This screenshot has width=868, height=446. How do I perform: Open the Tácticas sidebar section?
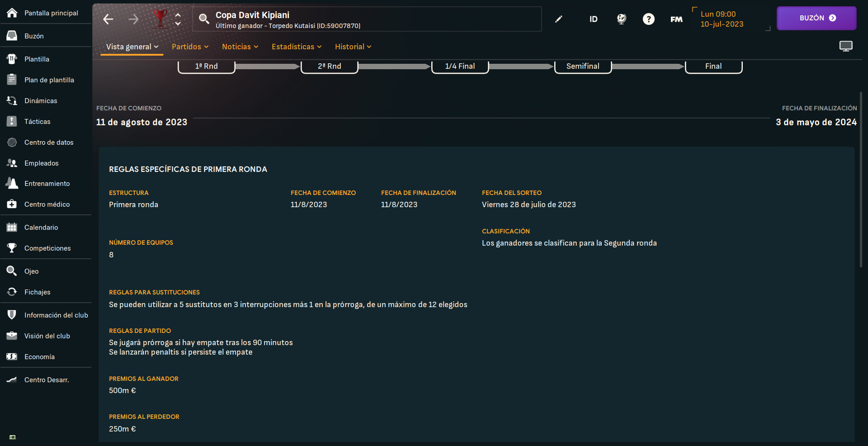click(x=38, y=122)
